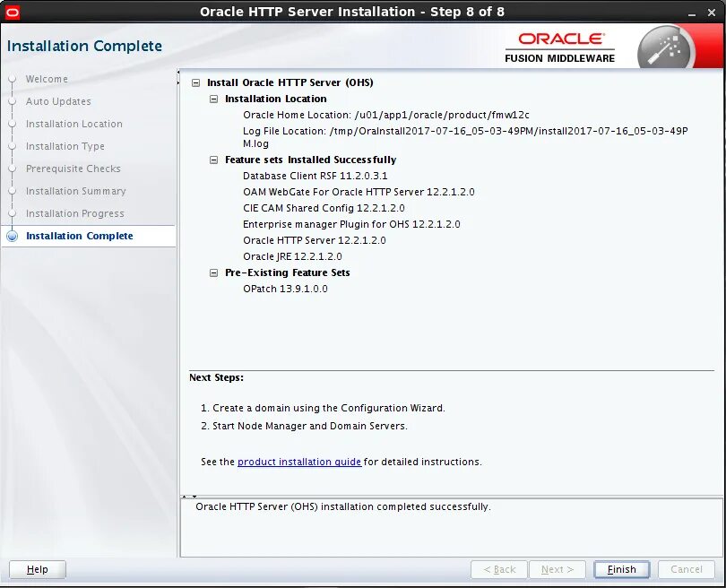Click the Start Node Manager step text
The width and height of the screenshot is (726, 588).
[x=304, y=427]
